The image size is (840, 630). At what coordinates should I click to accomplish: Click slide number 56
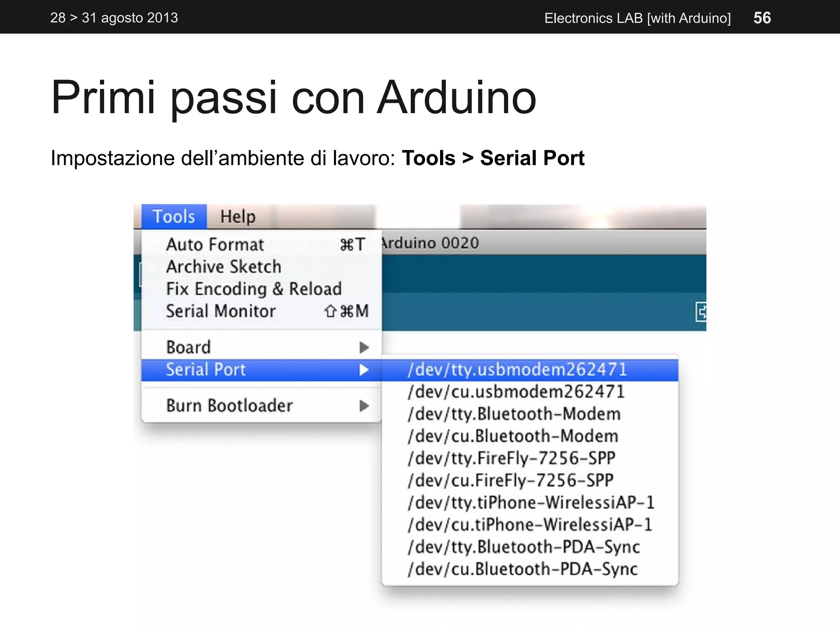762,18
